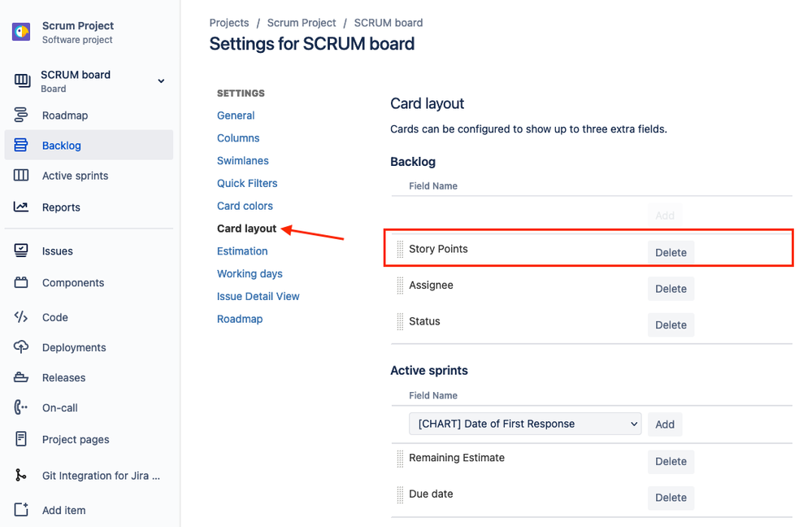Click Git Integration for Jira icon

pos(20,475)
